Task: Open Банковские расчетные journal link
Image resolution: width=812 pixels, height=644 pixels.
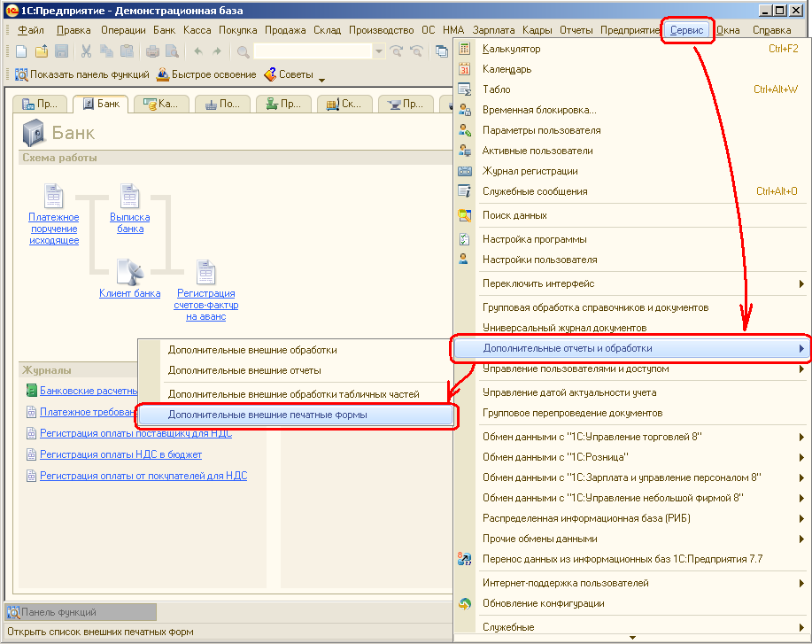Action: point(89,391)
